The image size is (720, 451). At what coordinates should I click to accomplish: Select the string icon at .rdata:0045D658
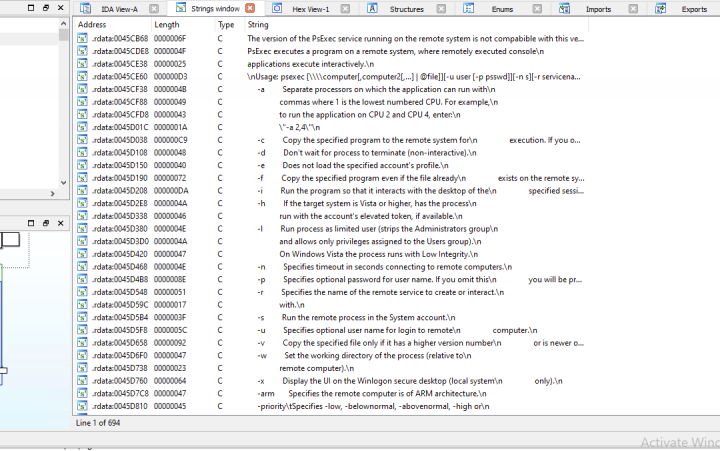pyautogui.click(x=82, y=343)
